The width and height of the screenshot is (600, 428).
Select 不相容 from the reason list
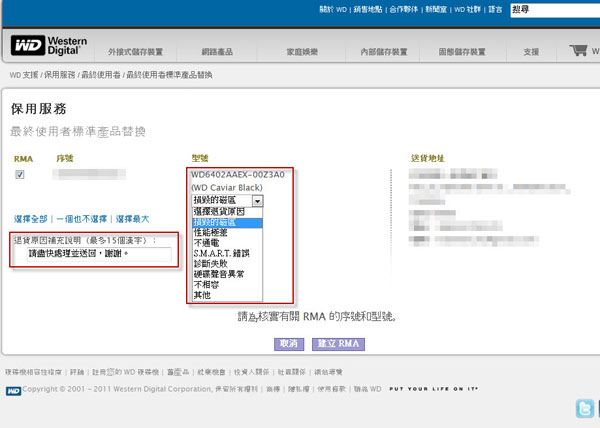click(x=206, y=285)
